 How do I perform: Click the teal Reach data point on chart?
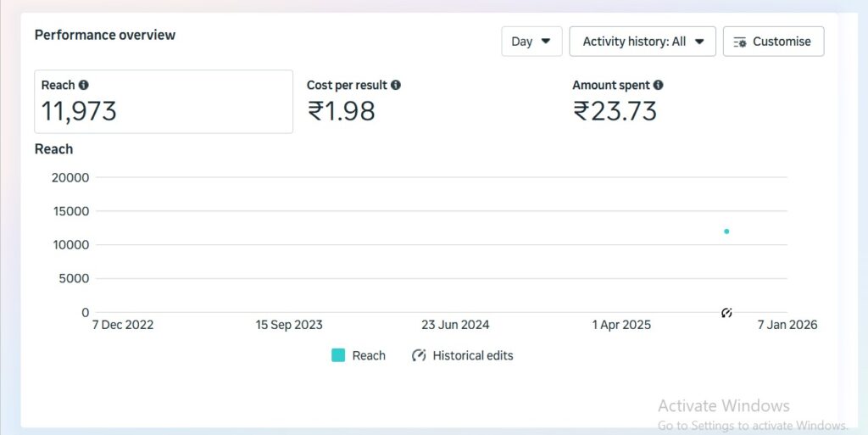(726, 231)
